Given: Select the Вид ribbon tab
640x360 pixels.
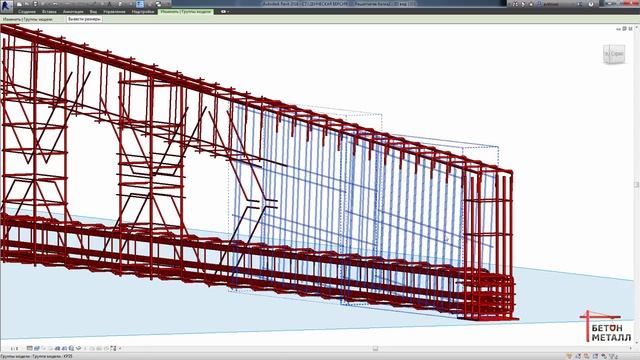Looking at the screenshot, I should 93,12.
